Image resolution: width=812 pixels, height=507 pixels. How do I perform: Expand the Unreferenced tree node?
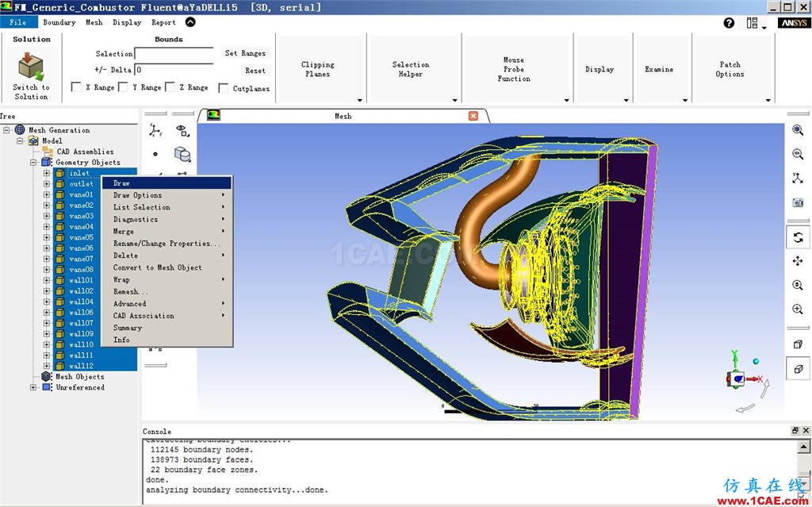pyautogui.click(x=33, y=387)
